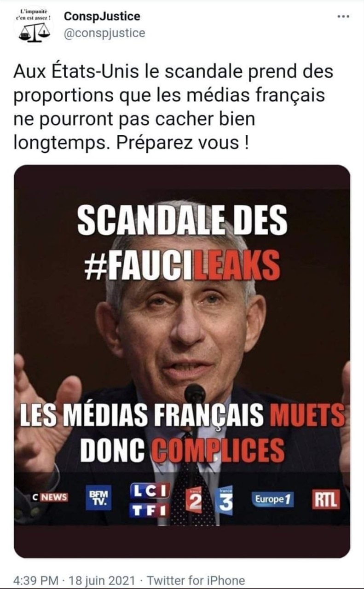364x589 pixels.
Task: Select the TF1 logo
Action: point(150,510)
